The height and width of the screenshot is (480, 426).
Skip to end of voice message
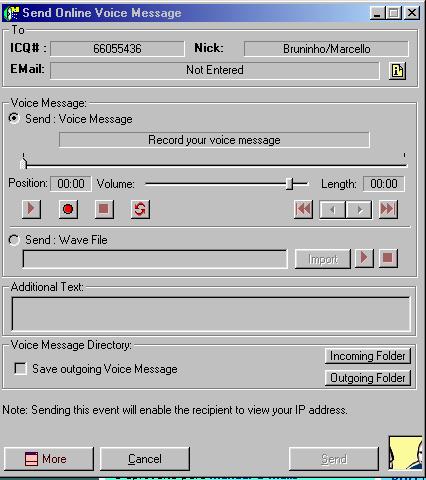(388, 209)
